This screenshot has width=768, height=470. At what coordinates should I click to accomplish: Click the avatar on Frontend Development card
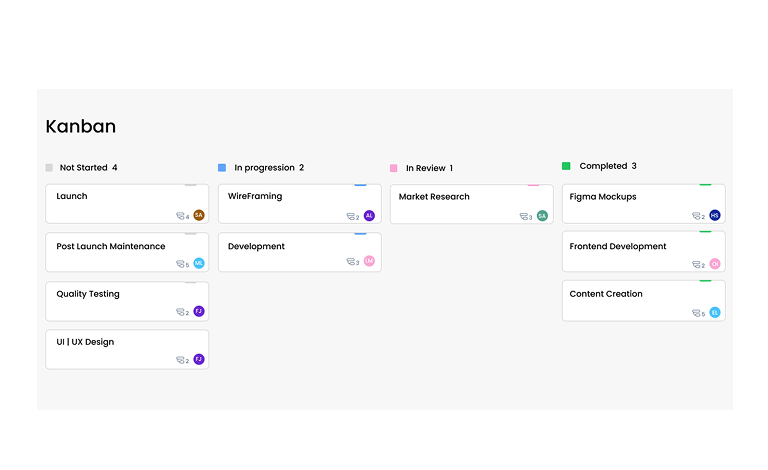tap(715, 264)
